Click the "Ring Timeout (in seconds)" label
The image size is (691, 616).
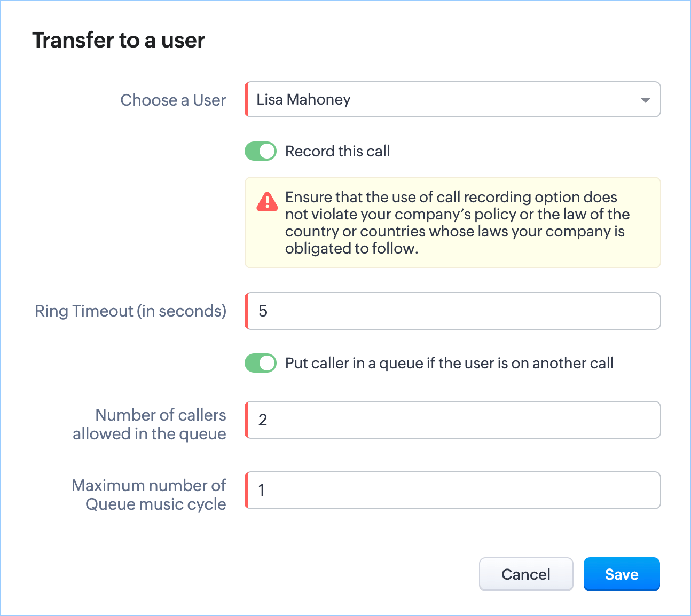click(130, 311)
